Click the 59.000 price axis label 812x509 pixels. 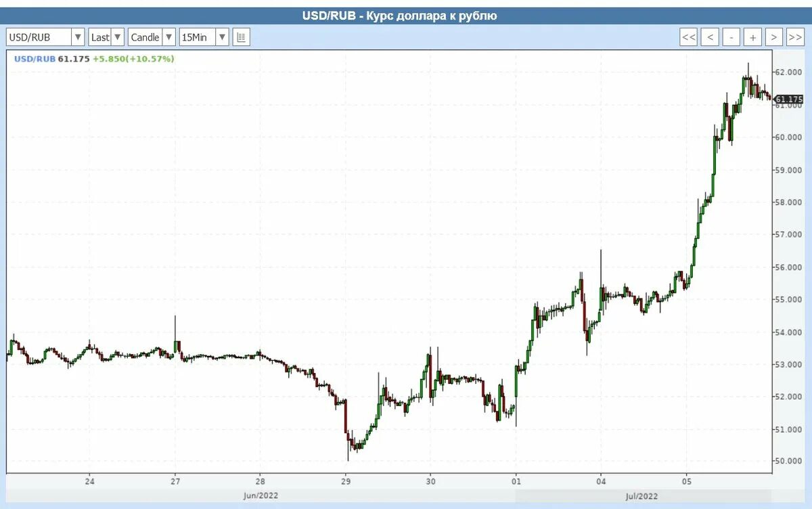coord(788,170)
